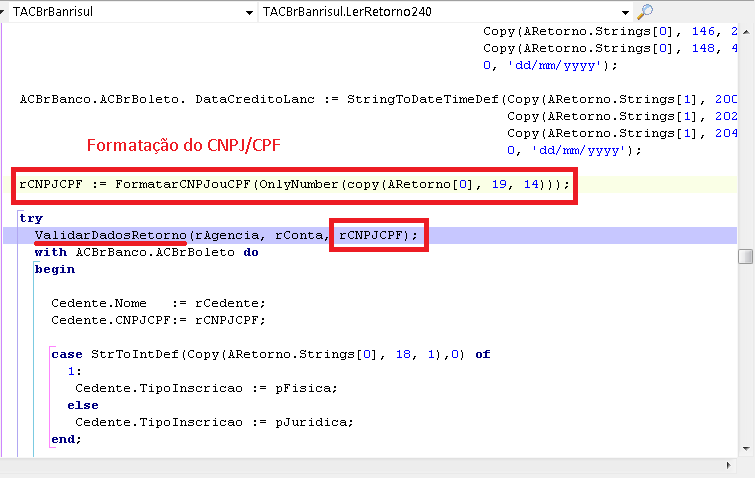Click the magnifier search icon
The width and height of the screenshot is (755, 478).
(645, 12)
